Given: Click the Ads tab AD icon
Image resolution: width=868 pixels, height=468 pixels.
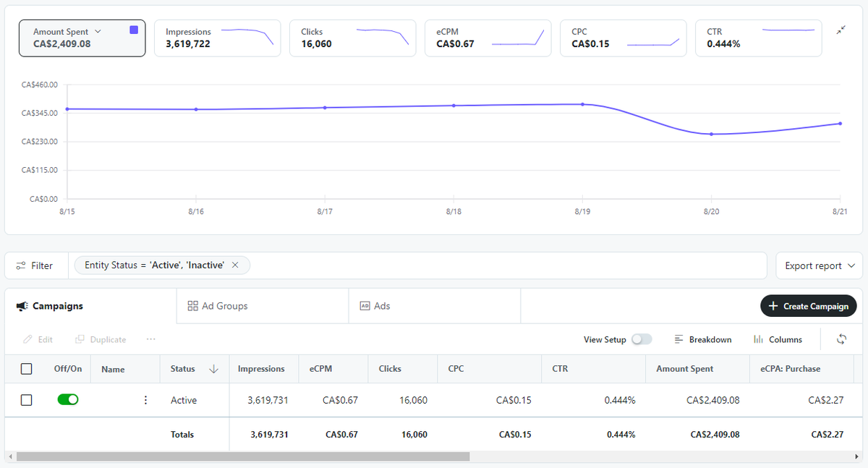Looking at the screenshot, I should pyautogui.click(x=365, y=306).
